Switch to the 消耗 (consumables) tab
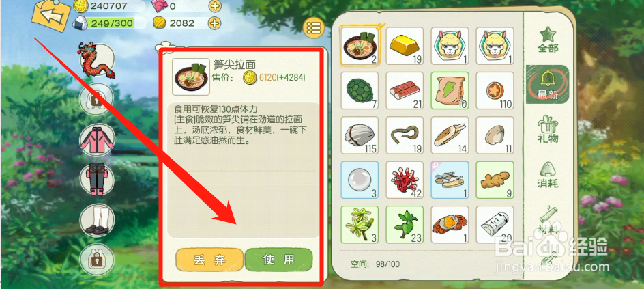 (x=548, y=175)
